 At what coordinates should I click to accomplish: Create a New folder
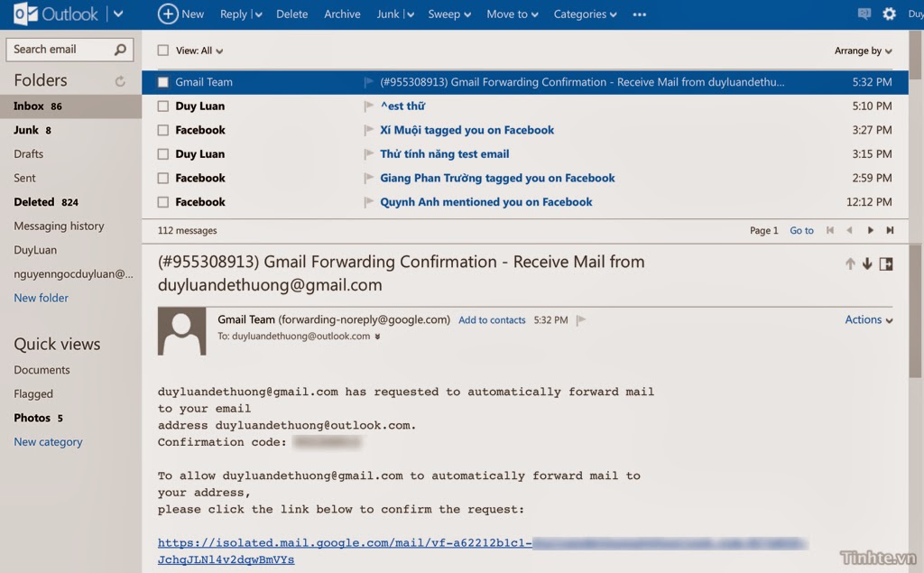click(x=41, y=298)
